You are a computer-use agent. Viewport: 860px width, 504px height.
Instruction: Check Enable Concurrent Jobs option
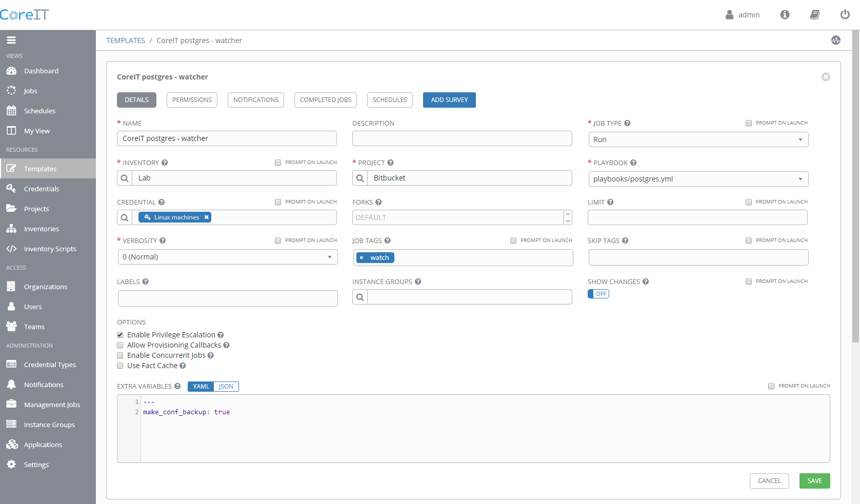click(x=120, y=355)
